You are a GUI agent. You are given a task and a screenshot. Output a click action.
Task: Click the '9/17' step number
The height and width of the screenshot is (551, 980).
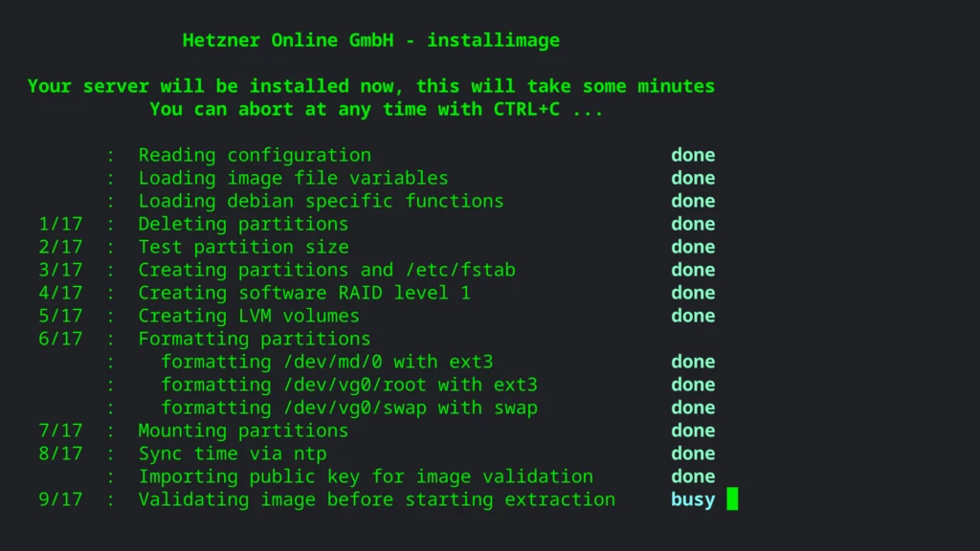coord(60,499)
